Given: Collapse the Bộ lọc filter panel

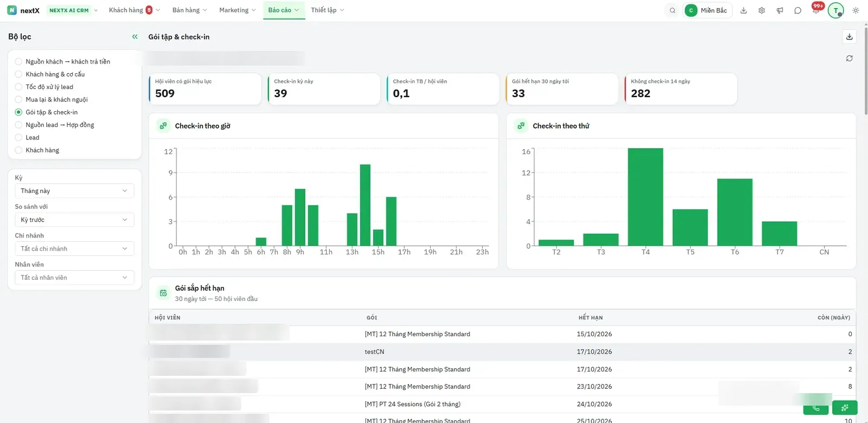Looking at the screenshot, I should (135, 37).
